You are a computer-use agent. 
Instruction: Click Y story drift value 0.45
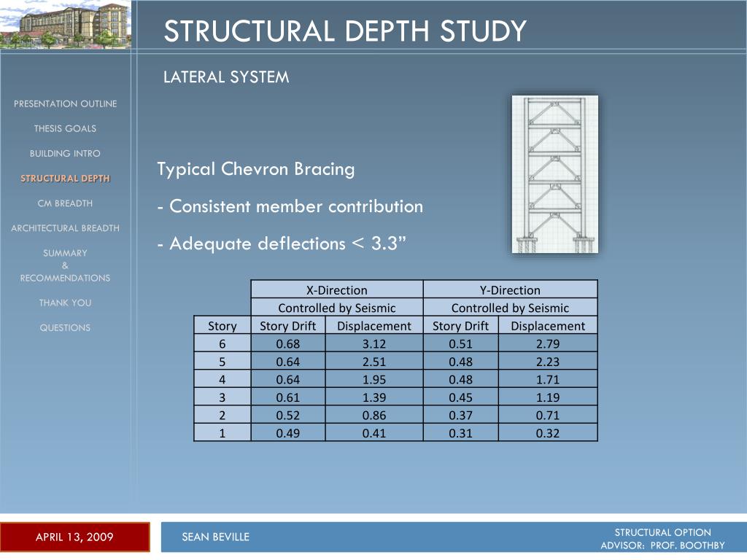coord(461,397)
